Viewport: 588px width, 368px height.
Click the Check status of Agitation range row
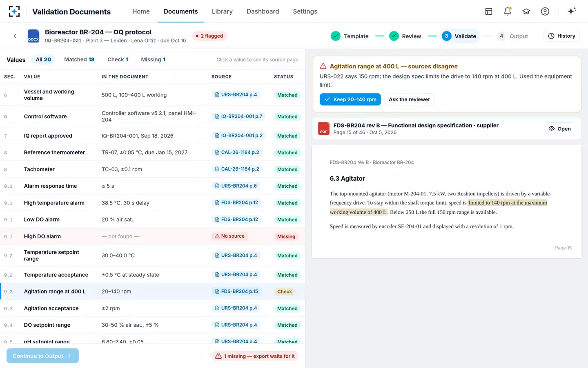click(285, 292)
